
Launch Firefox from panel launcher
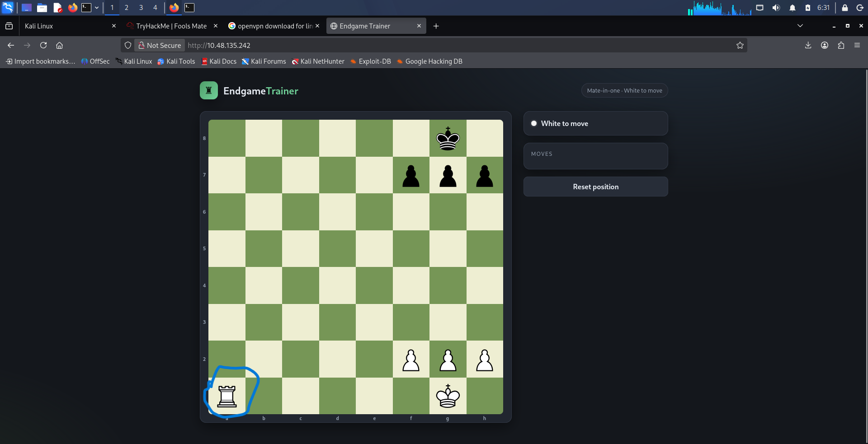click(72, 8)
